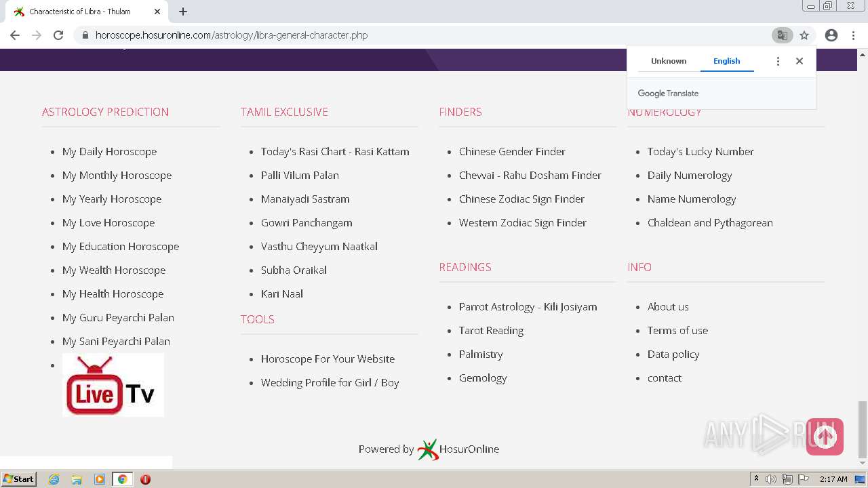Viewport: 868px width, 488px height.
Task: Open Kari Naal link
Action: tap(282, 294)
